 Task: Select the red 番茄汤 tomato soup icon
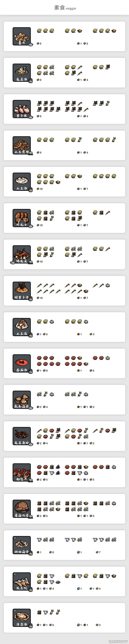point(22,364)
